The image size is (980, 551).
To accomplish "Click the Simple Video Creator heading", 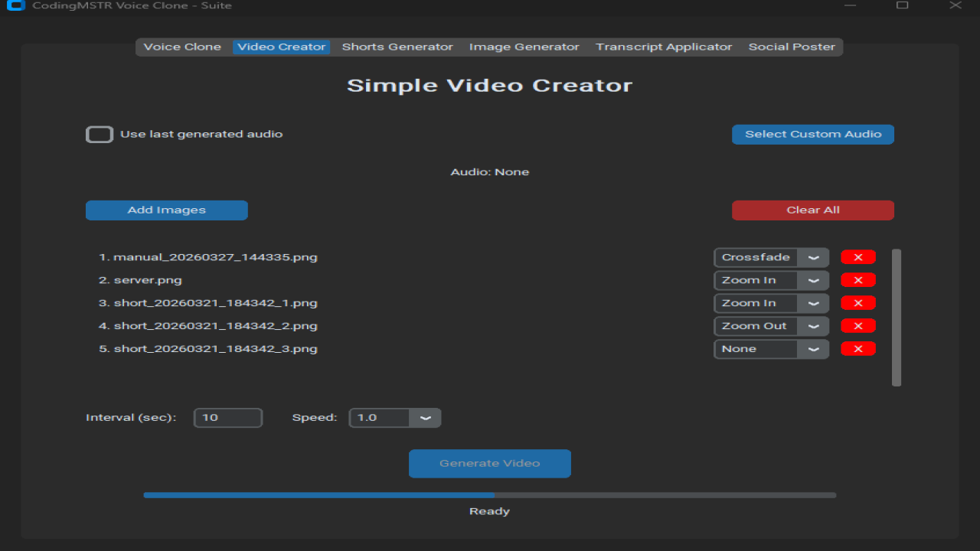I will point(490,85).
